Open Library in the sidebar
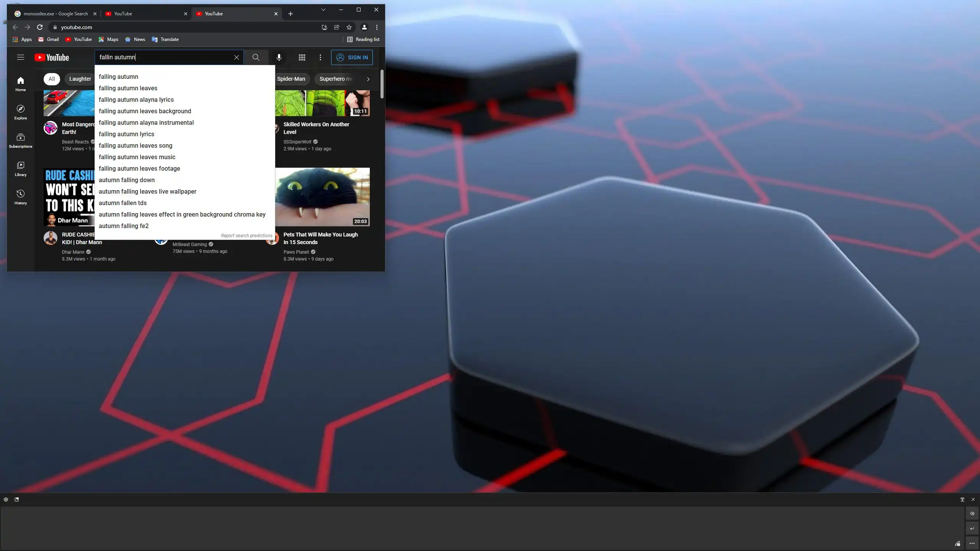The width and height of the screenshot is (980, 551). click(x=21, y=169)
